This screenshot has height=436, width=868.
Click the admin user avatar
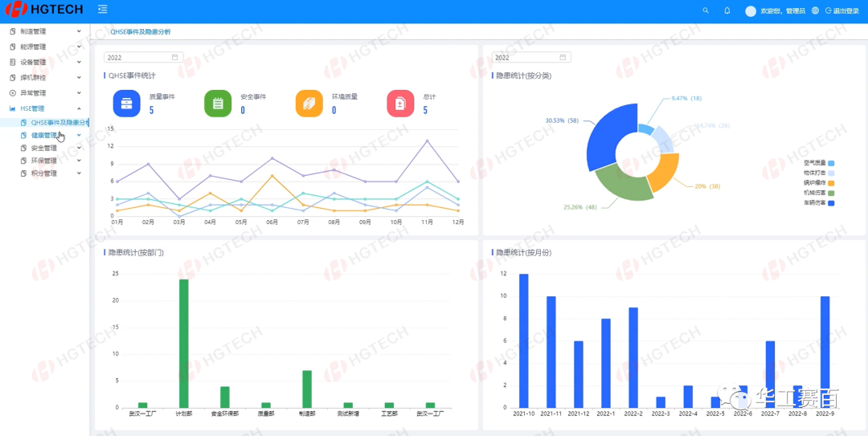pyautogui.click(x=751, y=11)
